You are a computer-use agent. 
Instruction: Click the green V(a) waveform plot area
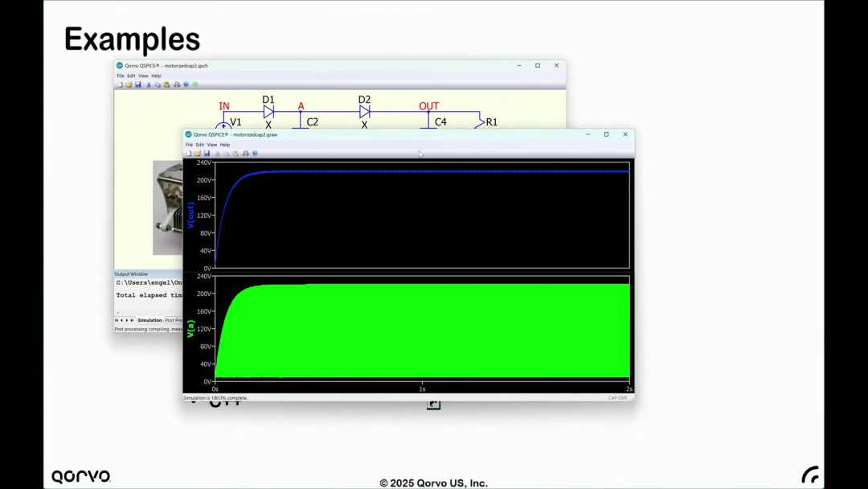(x=422, y=329)
